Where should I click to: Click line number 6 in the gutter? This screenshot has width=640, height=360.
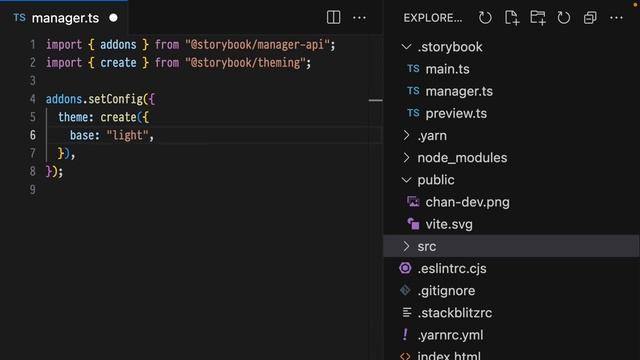coord(33,135)
